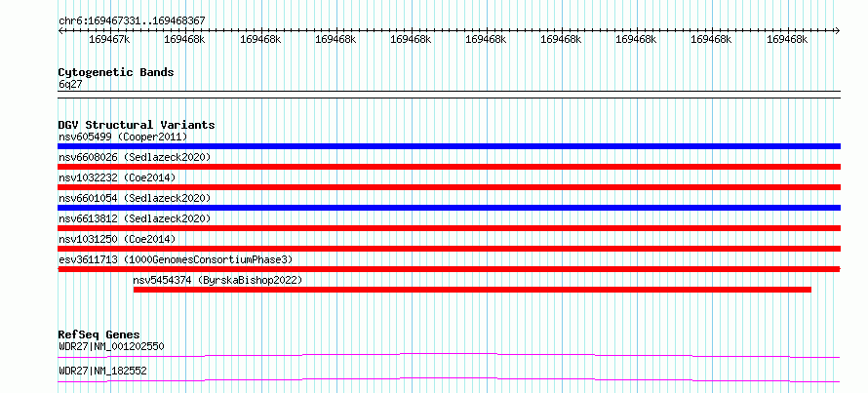
Task: Click the 6q27 band label
Action: pyautogui.click(x=70, y=85)
